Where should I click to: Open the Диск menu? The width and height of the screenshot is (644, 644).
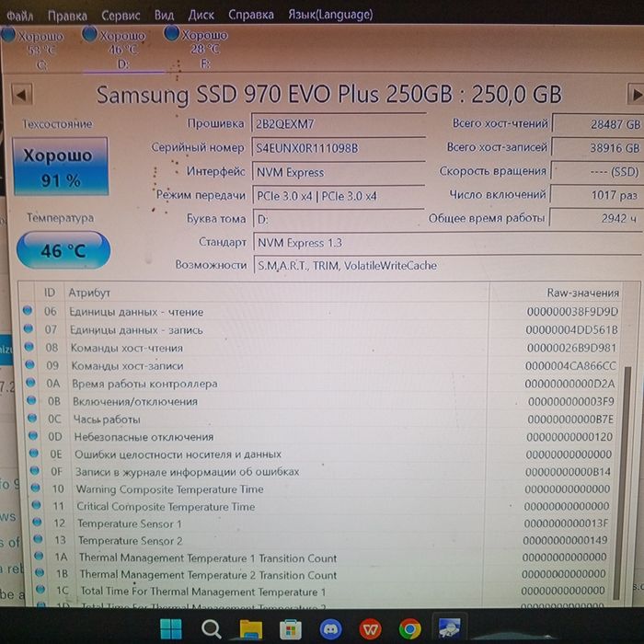pyautogui.click(x=201, y=16)
